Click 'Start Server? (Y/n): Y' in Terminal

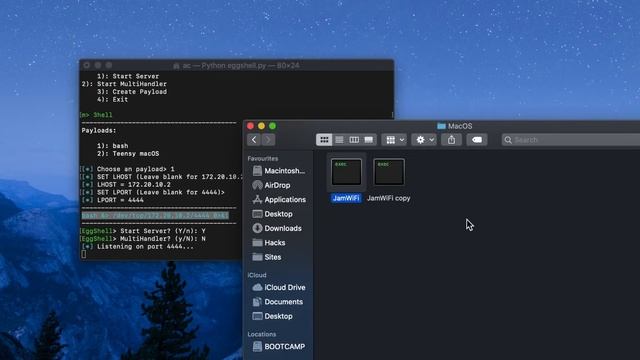[x=163, y=231]
